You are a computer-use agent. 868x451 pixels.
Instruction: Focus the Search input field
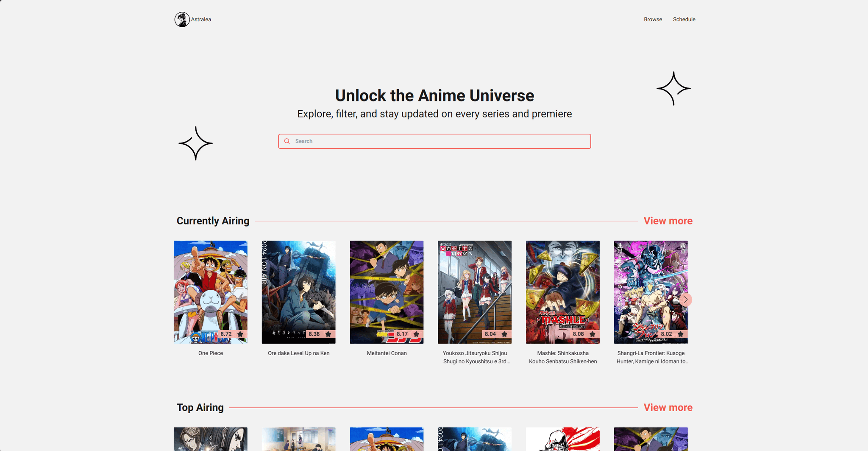pos(434,141)
